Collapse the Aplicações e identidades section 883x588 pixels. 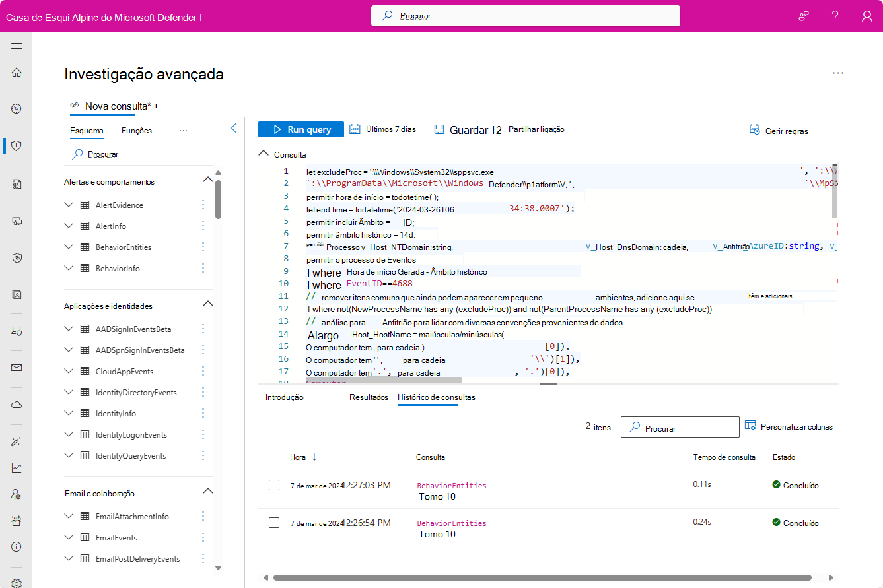pos(207,304)
